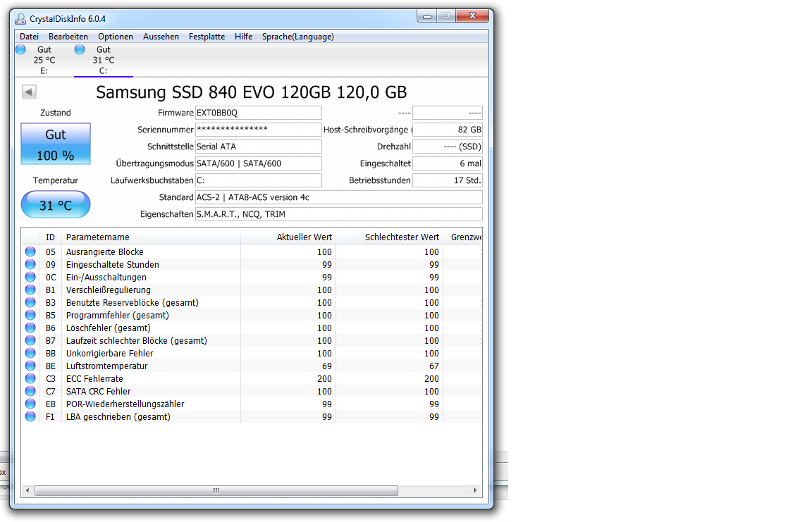The image size is (812, 522).
Task: Click the Firmware field EXT0BB0Q
Action: 259,113
